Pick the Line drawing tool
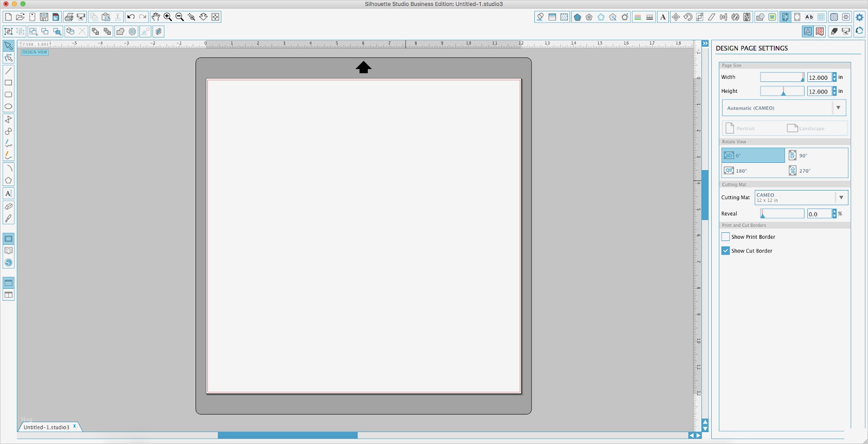This screenshot has width=868, height=444. pos(8,71)
